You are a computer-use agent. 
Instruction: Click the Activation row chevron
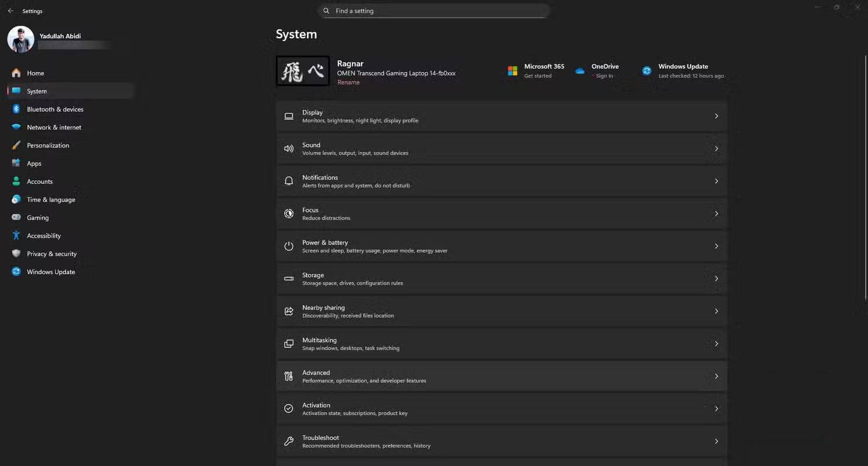(716, 409)
